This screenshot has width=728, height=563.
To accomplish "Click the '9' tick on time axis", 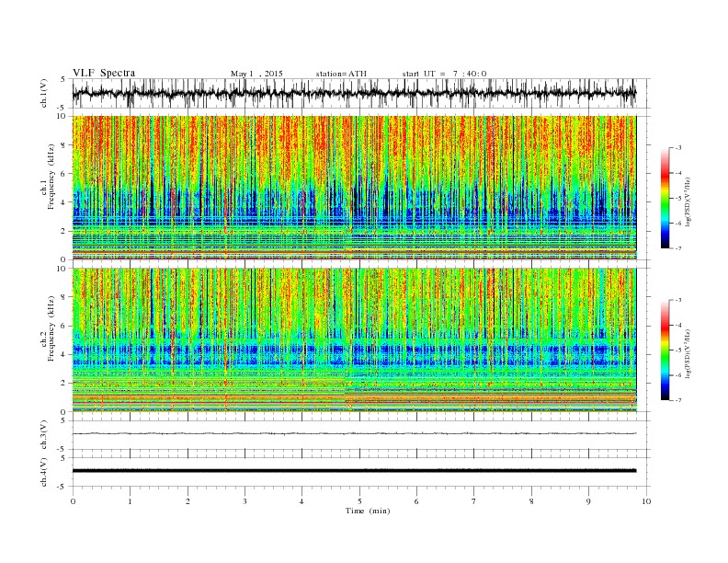I will pyautogui.click(x=588, y=501).
